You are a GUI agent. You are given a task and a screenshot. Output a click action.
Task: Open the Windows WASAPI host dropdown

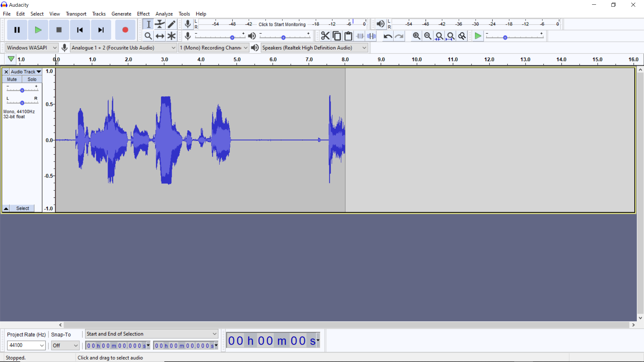pos(32,48)
